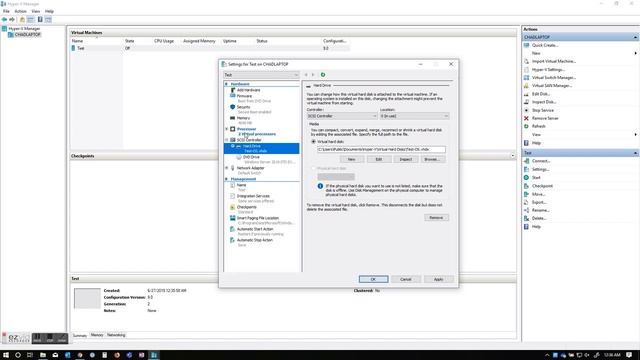Select the Test VM row in Virtual Machines
Viewport: 640px width, 360px height.
click(x=210, y=48)
